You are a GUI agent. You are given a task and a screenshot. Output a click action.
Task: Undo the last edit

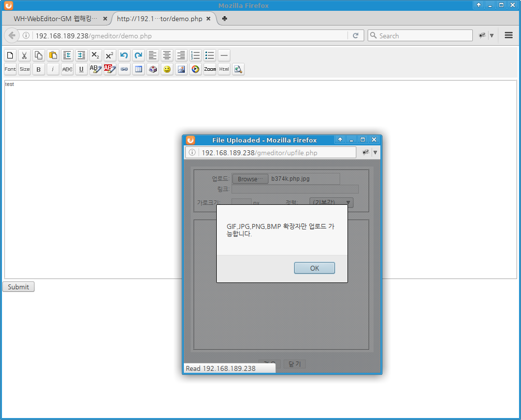pos(124,55)
